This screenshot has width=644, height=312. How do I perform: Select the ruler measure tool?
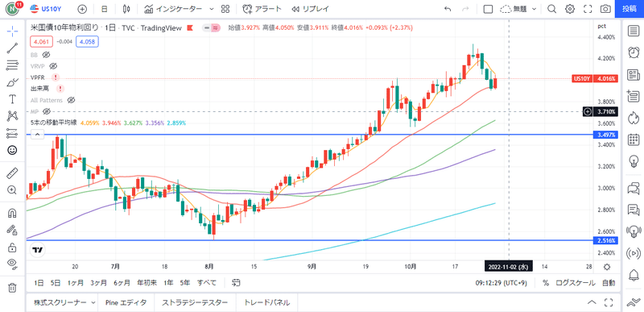click(x=12, y=173)
